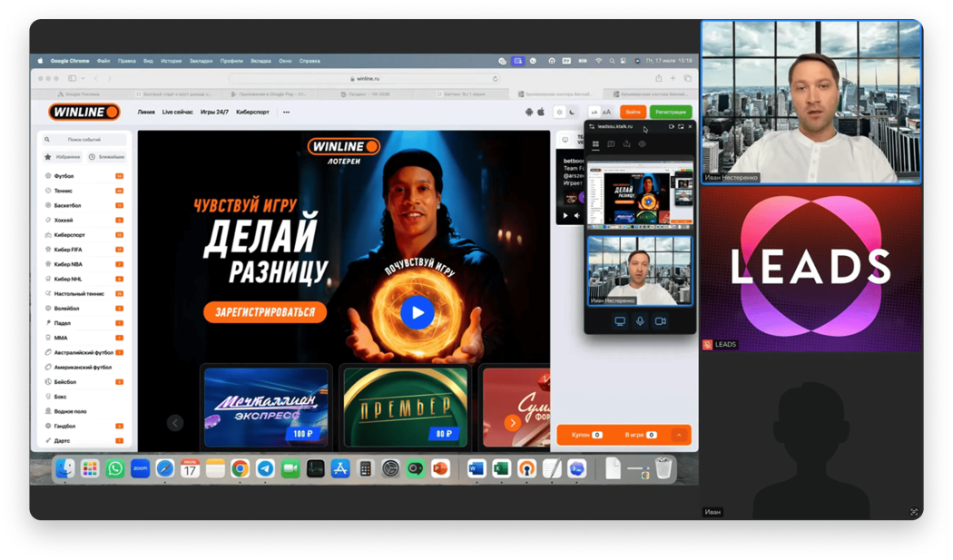Click the share icon in ktalk window
The height and width of the screenshot is (560, 953).
pyautogui.click(x=626, y=144)
